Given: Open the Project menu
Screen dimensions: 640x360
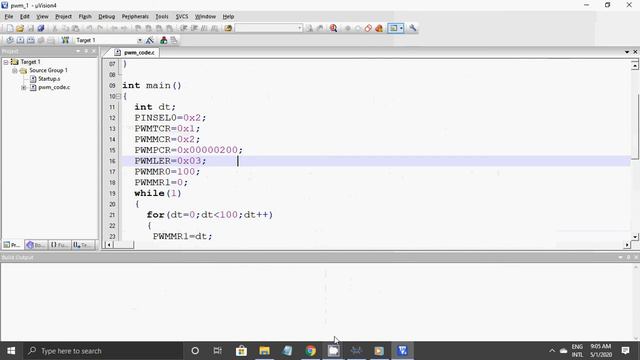Looking at the screenshot, I should tap(63, 16).
